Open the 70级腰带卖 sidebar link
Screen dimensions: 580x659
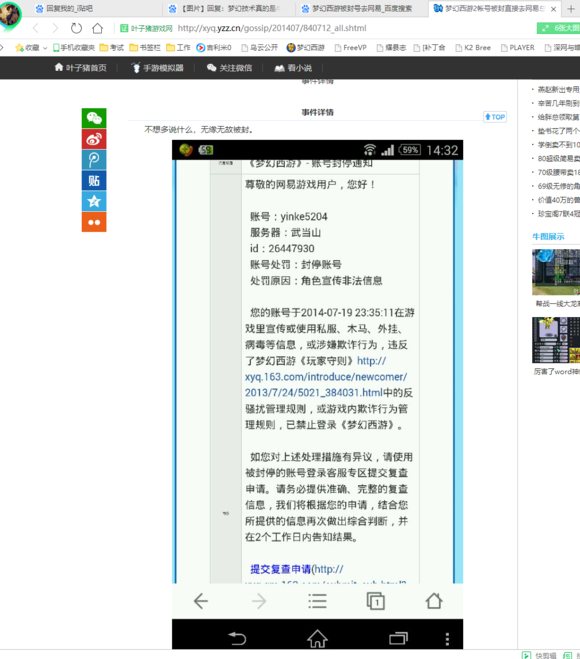[x=558, y=172]
